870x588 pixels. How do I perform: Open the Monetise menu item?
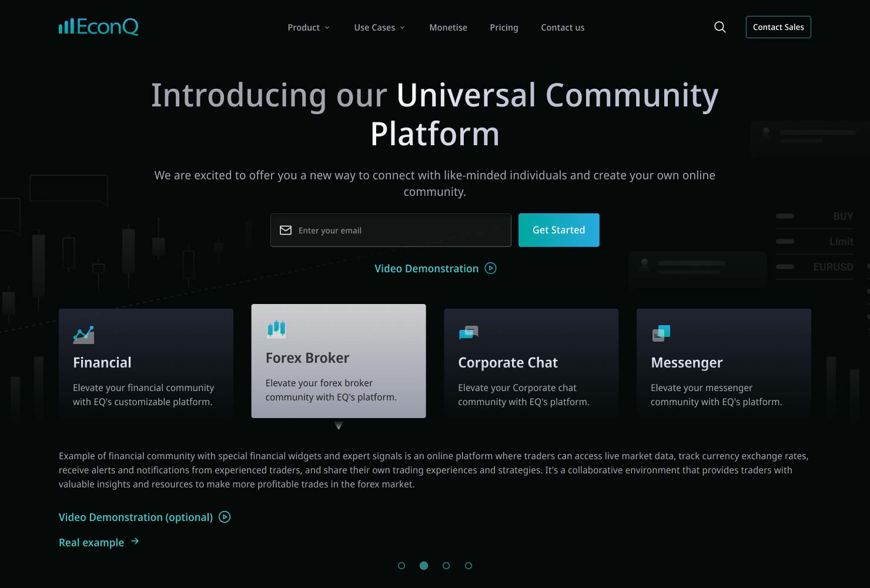coord(449,28)
